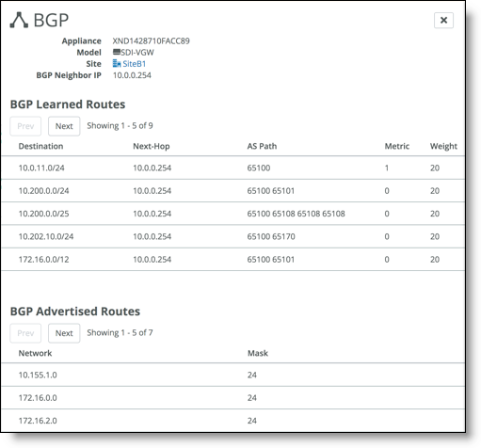481x448 pixels.
Task: Click the SDI-VGW model appliance icon
Action: tap(117, 52)
